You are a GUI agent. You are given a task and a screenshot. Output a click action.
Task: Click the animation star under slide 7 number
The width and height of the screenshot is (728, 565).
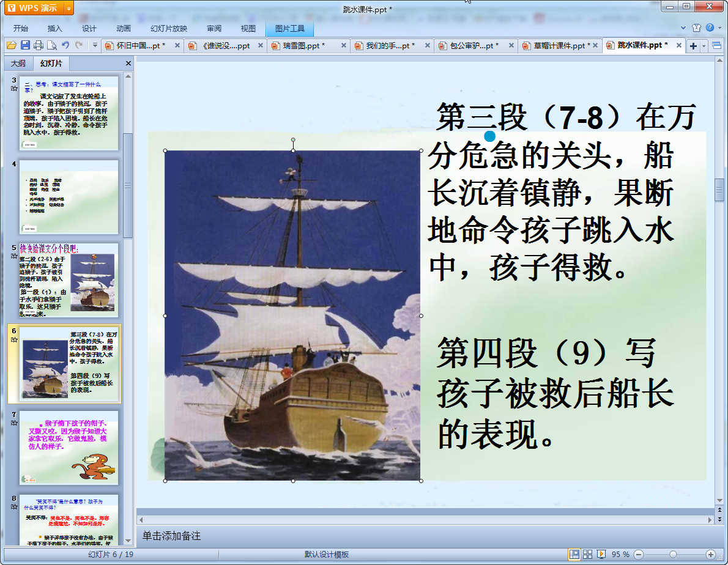pos(14,423)
